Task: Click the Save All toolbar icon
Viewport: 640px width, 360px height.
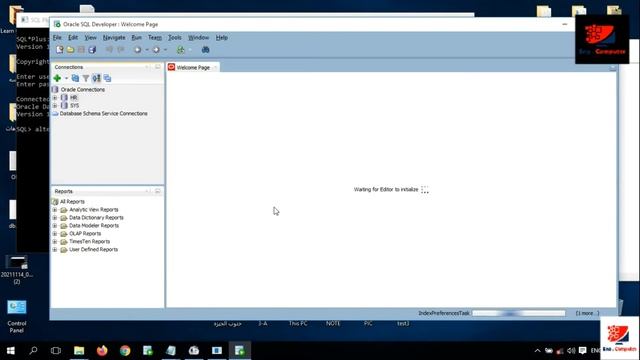Action: pyautogui.click(x=92, y=50)
